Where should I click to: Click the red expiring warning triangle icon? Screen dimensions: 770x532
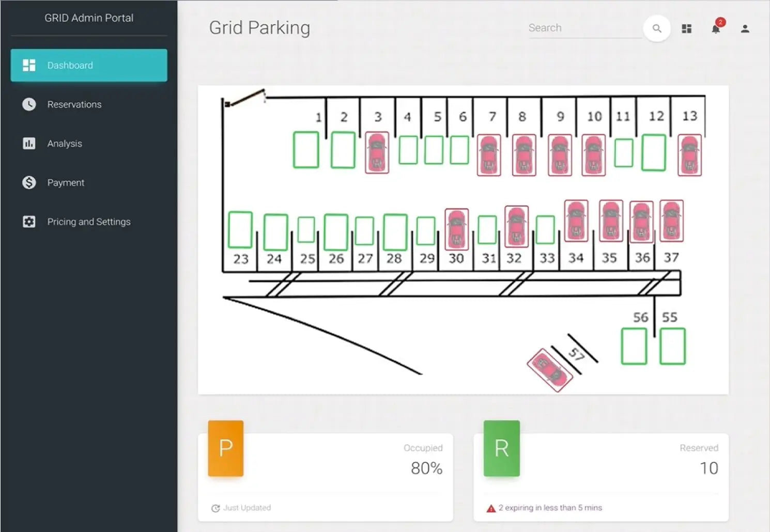[491, 508]
